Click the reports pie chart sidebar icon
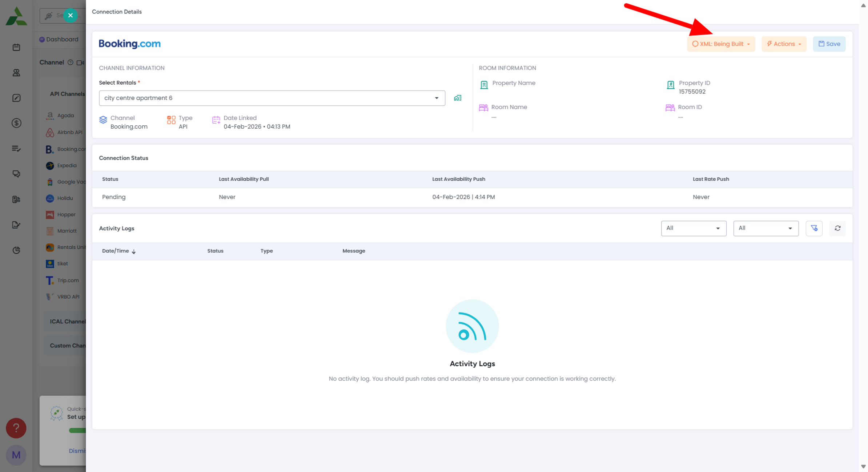 pos(16,250)
